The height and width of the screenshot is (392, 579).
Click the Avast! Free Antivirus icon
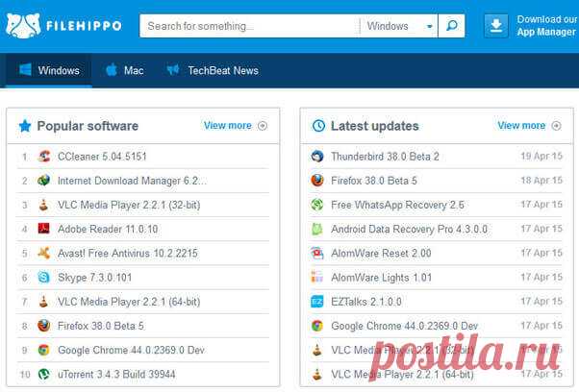pyautogui.click(x=44, y=253)
